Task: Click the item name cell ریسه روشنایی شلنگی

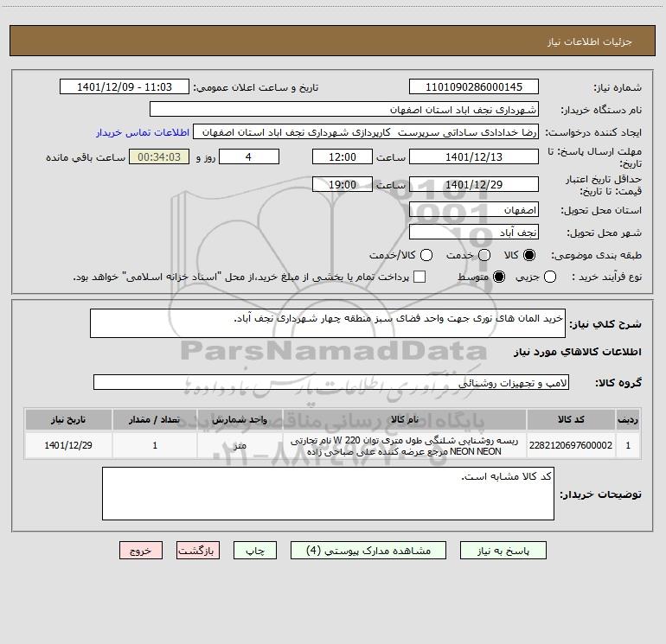Action: [x=405, y=445]
